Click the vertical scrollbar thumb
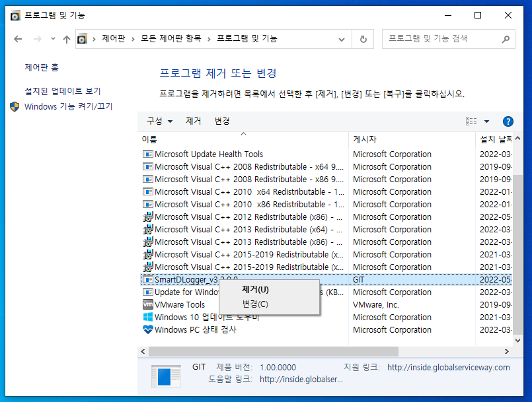This screenshot has width=532, height=402. pyautogui.click(x=517, y=255)
